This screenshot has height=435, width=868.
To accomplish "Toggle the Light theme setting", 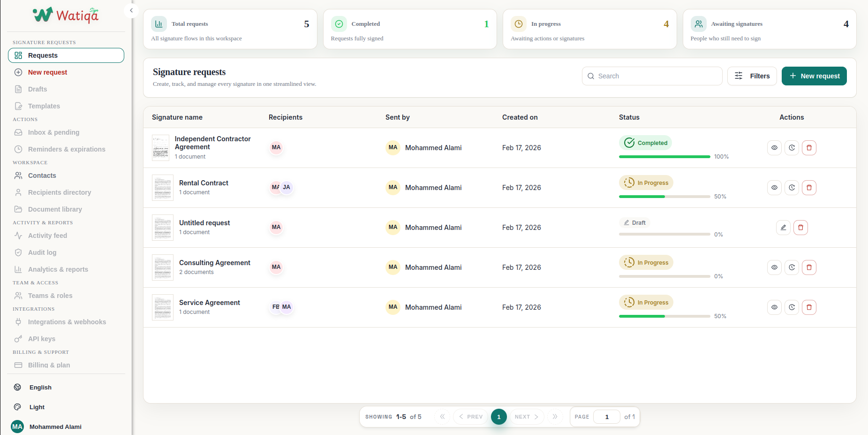I will (37, 407).
